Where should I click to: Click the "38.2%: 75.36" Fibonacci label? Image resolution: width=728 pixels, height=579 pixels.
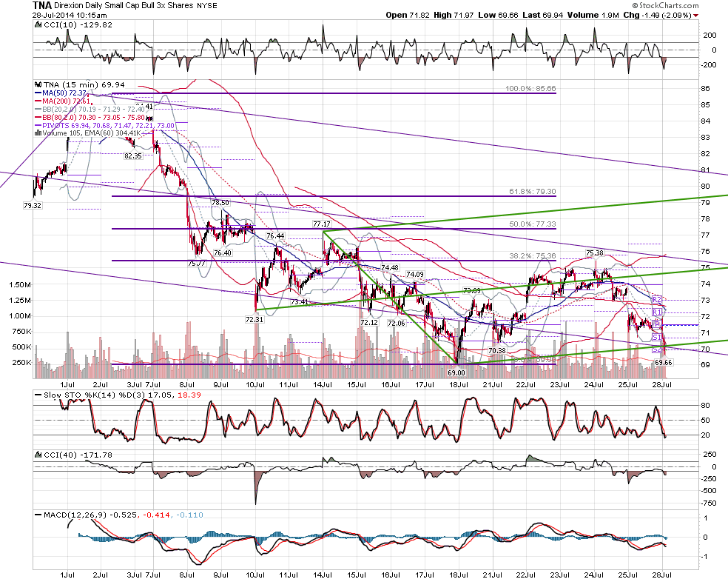click(x=532, y=256)
